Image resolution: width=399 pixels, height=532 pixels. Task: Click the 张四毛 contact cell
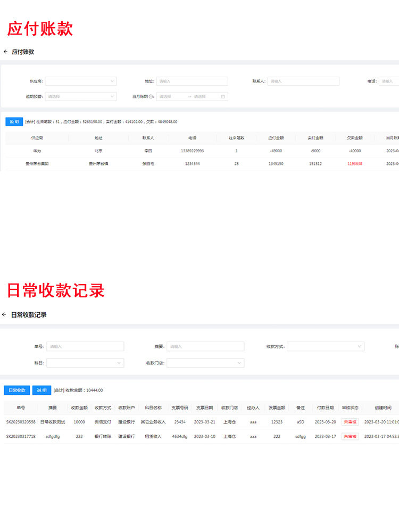tap(148, 163)
